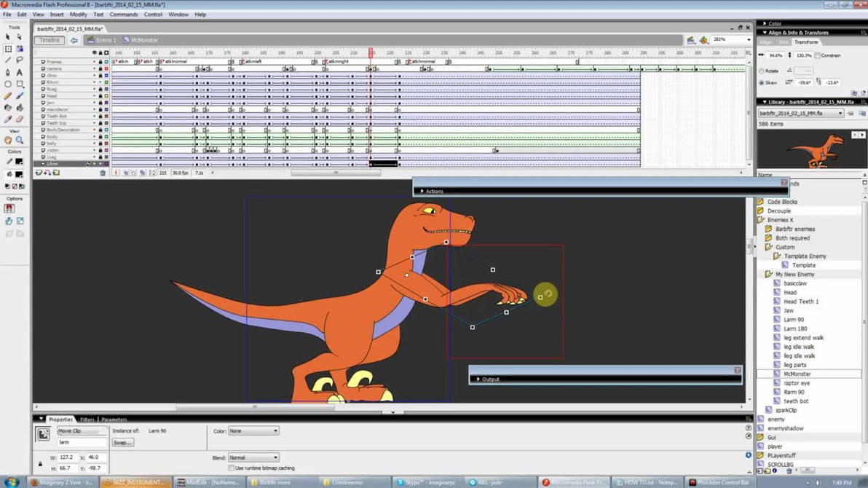Delete layer using timeline trash icon
Viewport: 868px width, 488px height.
pyautogui.click(x=103, y=173)
